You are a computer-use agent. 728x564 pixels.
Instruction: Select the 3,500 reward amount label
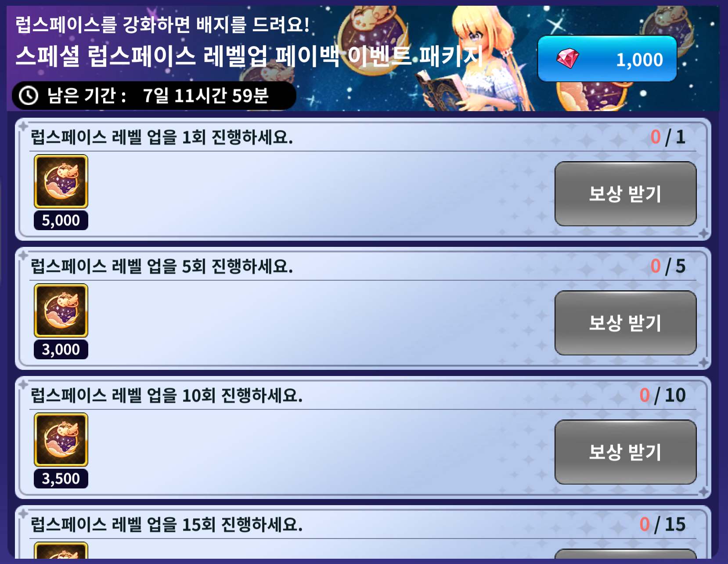point(61,478)
